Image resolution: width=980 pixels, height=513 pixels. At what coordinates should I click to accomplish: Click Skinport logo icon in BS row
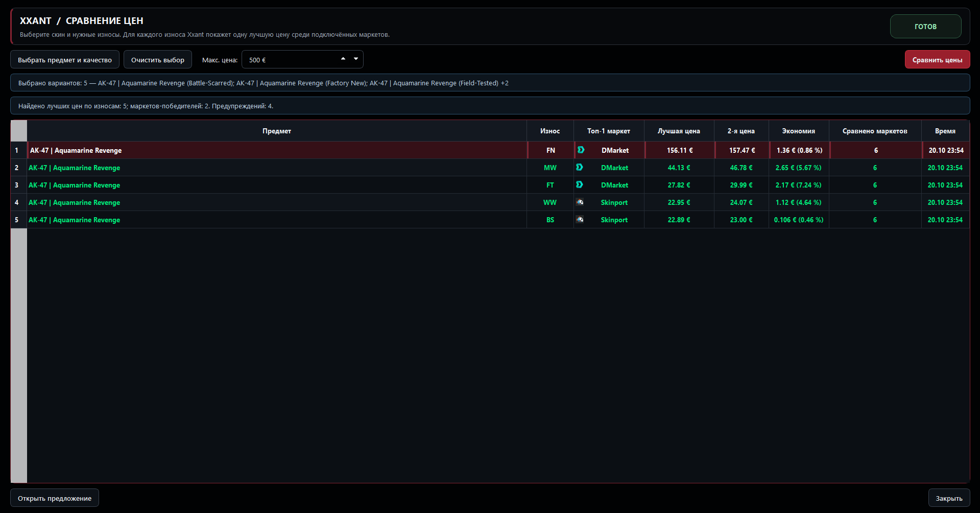point(580,220)
